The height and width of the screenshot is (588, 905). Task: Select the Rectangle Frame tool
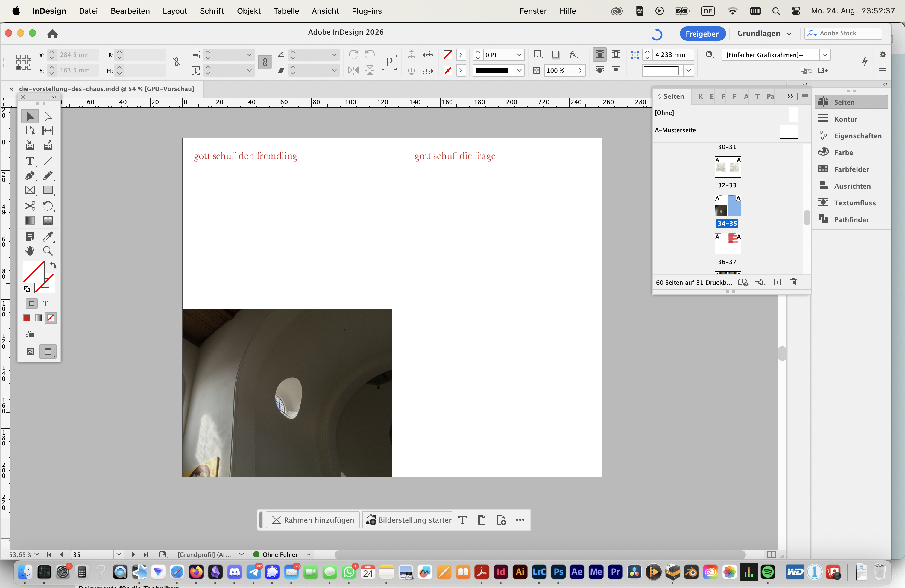30,190
